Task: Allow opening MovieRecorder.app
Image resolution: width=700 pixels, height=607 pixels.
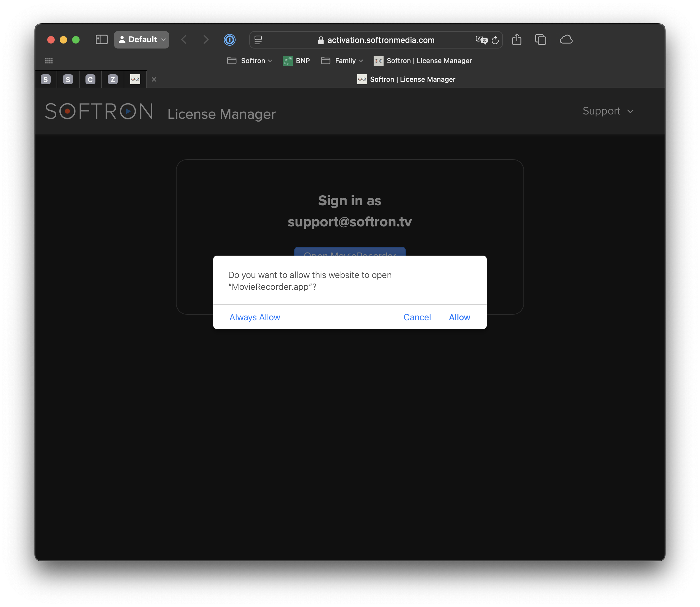Action: click(x=459, y=317)
